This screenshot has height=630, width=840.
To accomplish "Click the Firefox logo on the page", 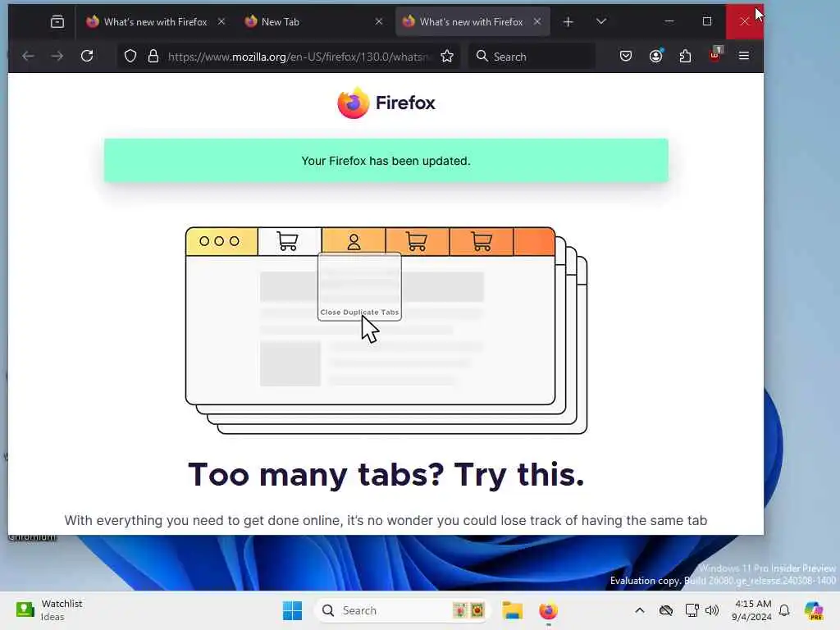I will coord(386,103).
